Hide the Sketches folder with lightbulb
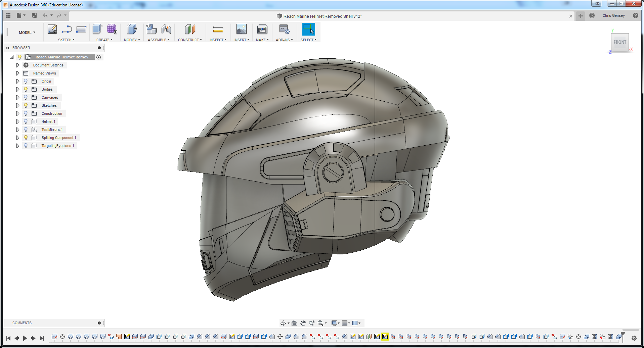This screenshot has height=348, width=644. click(x=26, y=105)
